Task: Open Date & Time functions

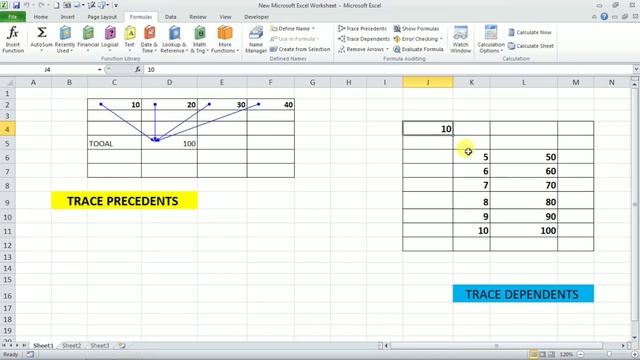Action: click(x=149, y=40)
